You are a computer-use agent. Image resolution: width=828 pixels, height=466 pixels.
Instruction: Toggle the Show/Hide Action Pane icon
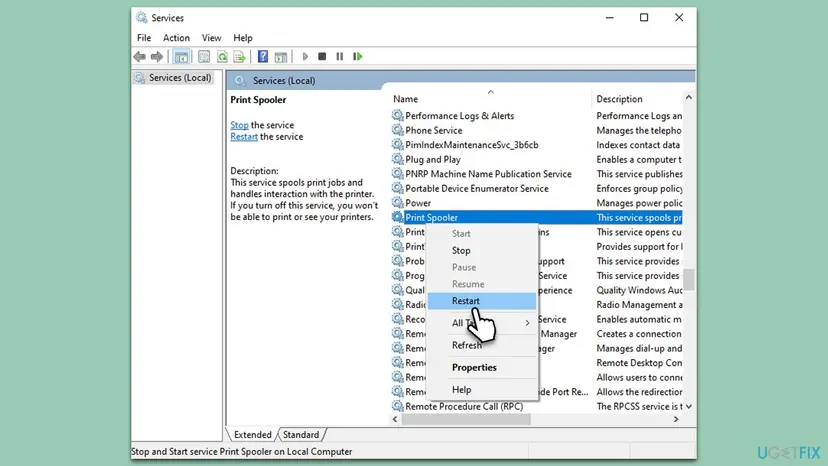point(281,57)
